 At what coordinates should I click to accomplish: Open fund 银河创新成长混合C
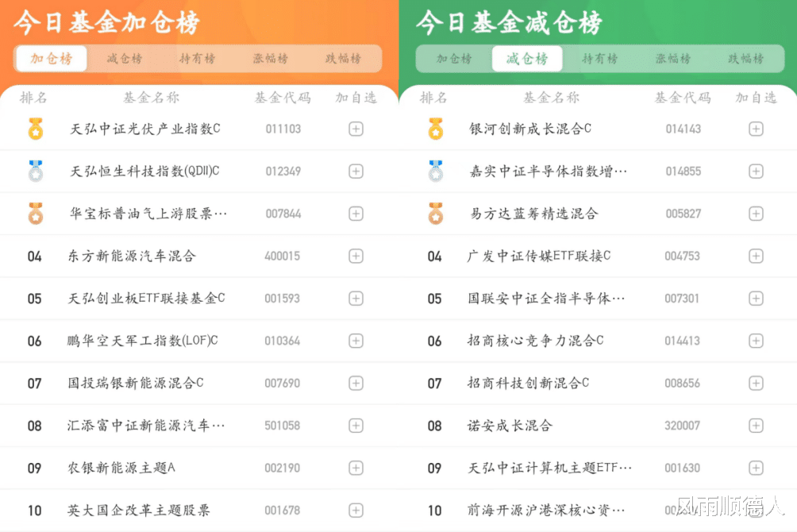[x=529, y=129]
